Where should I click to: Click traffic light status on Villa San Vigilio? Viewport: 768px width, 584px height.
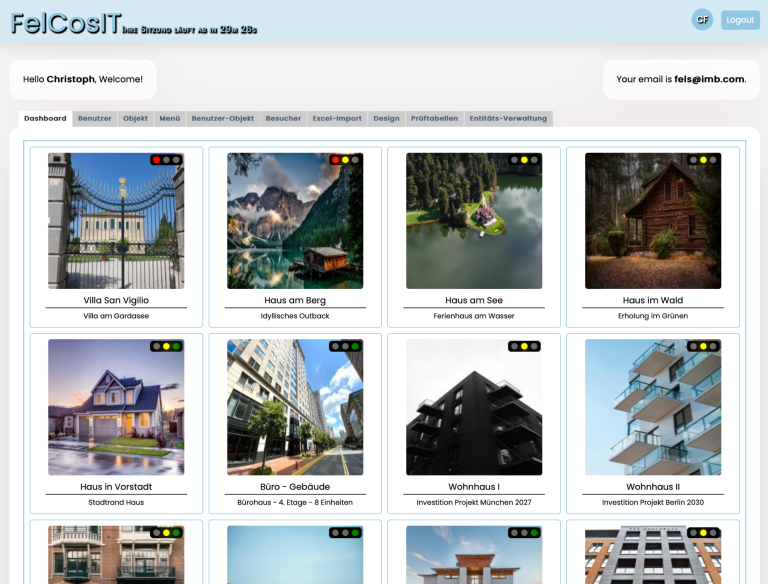point(167,160)
